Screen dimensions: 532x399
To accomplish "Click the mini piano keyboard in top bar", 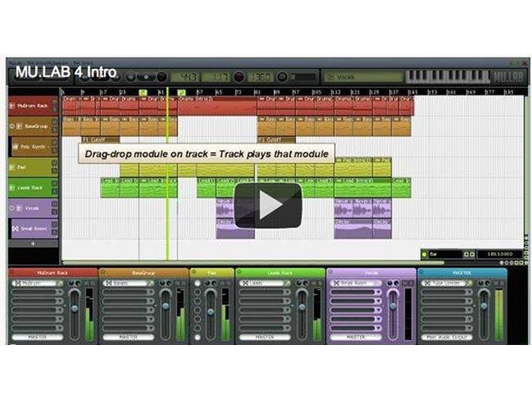I will coord(448,76).
